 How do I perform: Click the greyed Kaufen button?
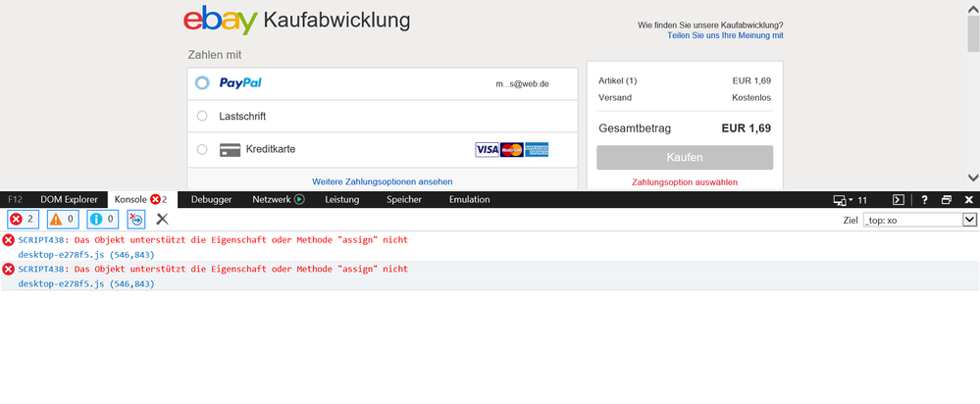(685, 157)
